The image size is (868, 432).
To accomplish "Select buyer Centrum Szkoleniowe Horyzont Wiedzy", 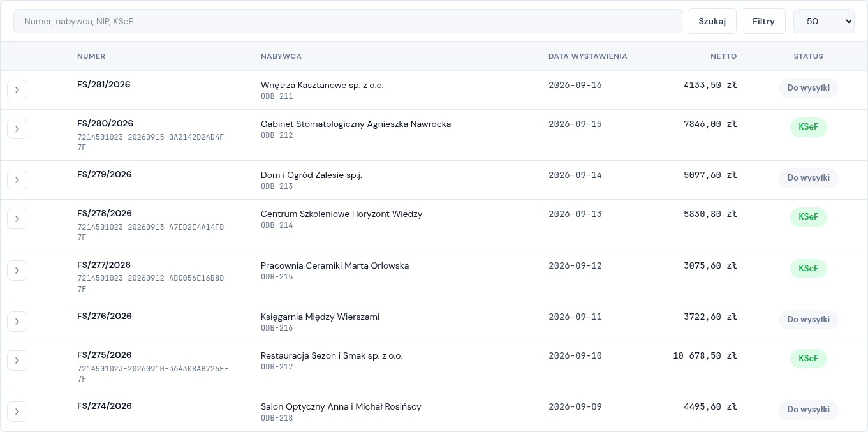I will point(342,214).
